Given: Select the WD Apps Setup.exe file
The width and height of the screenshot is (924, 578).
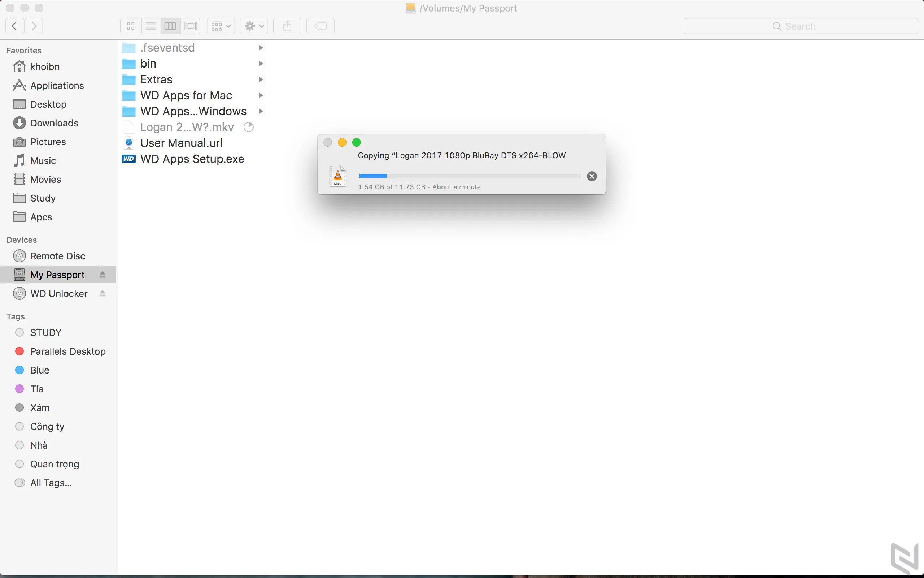Looking at the screenshot, I should (x=191, y=159).
